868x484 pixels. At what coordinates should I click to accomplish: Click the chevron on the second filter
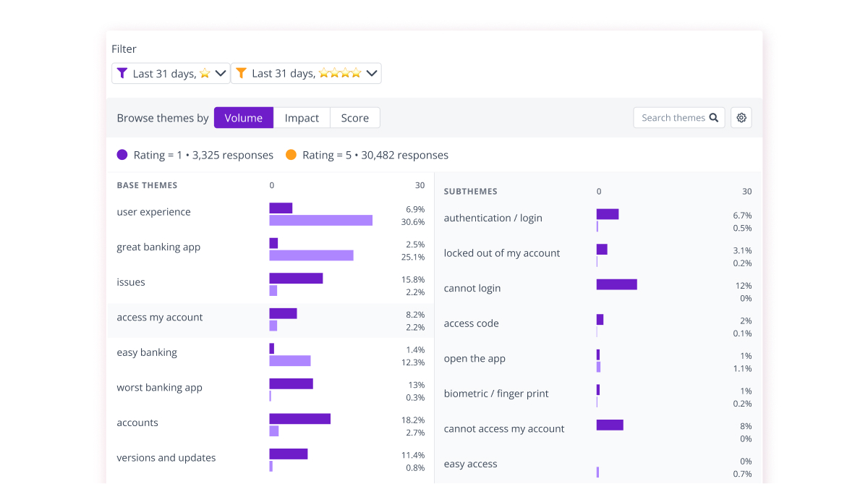[370, 72]
